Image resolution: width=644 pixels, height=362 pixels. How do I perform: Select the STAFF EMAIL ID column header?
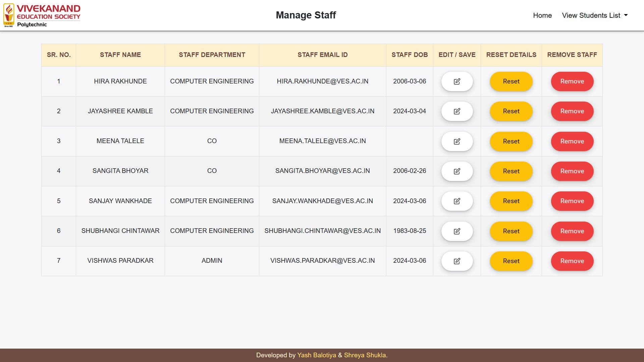322,55
